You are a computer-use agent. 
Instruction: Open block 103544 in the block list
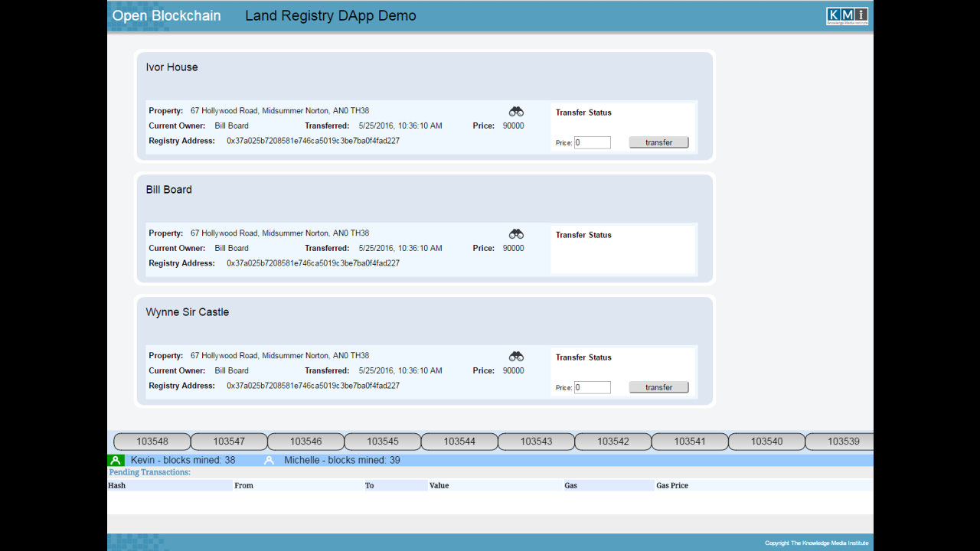[459, 441]
